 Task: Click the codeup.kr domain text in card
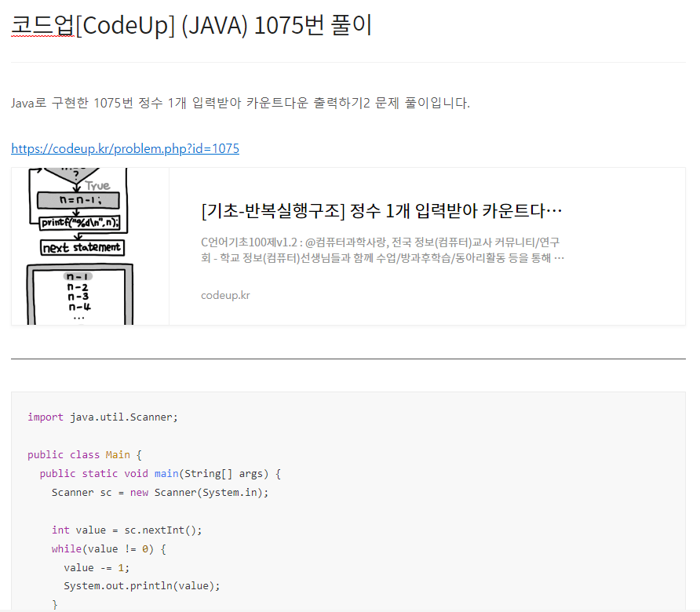click(x=225, y=295)
